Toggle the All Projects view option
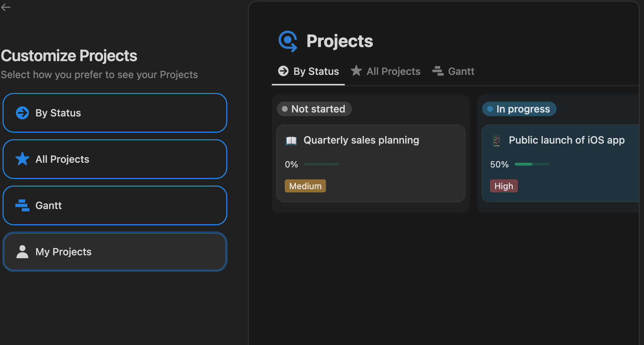This screenshot has width=644, height=345. click(x=115, y=159)
